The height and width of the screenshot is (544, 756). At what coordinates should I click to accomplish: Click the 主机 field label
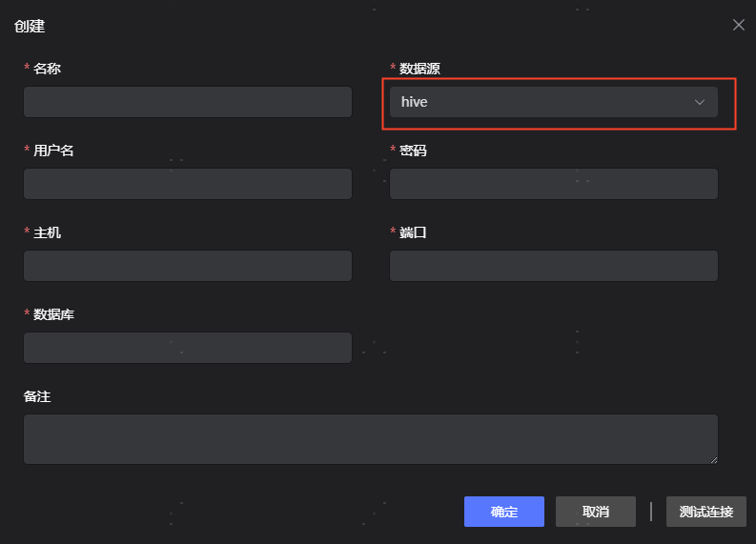(47, 232)
